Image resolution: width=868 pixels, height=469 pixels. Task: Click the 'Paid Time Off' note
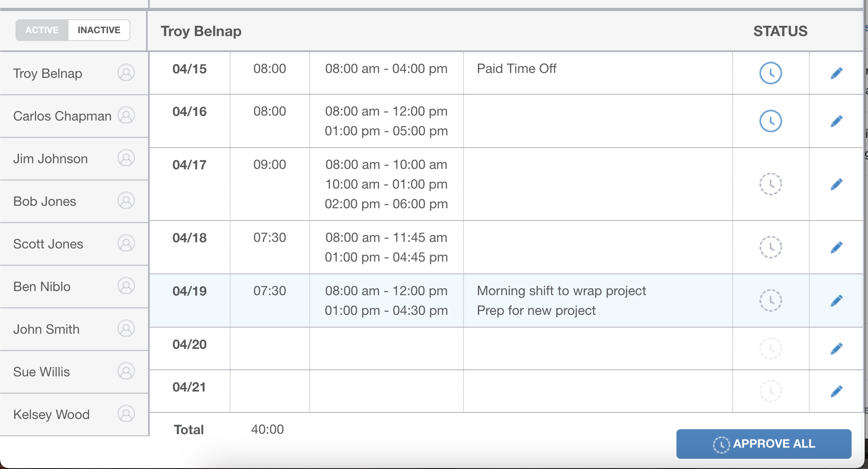[516, 68]
